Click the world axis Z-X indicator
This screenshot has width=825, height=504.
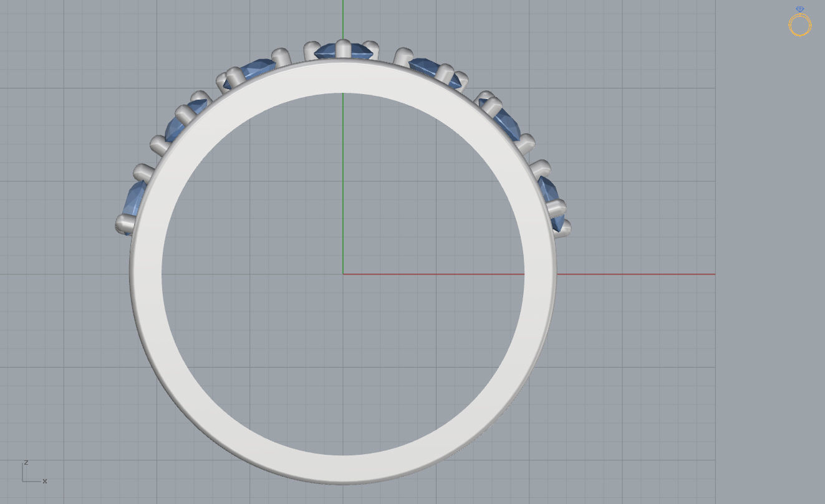coord(34,472)
